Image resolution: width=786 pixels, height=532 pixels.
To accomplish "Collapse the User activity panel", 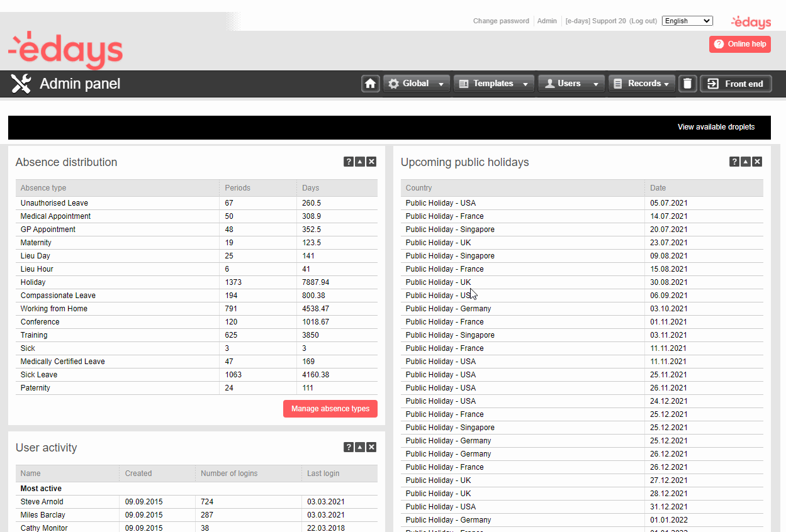I will pos(360,447).
